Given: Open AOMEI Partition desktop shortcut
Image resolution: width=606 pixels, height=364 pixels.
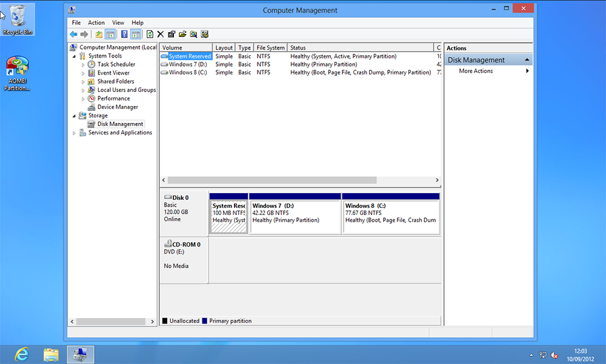Looking at the screenshot, I should 18,73.
